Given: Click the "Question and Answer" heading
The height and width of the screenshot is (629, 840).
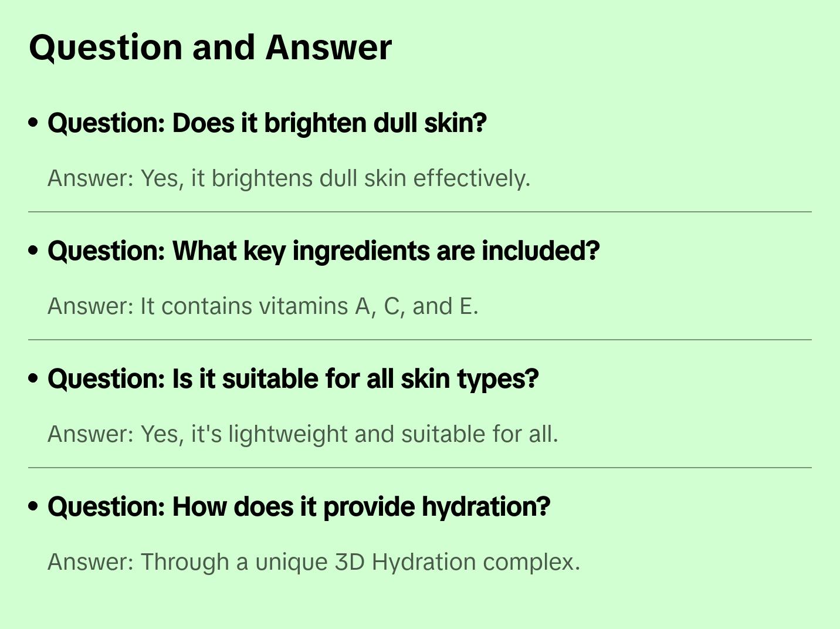Looking at the screenshot, I should 210,48.
